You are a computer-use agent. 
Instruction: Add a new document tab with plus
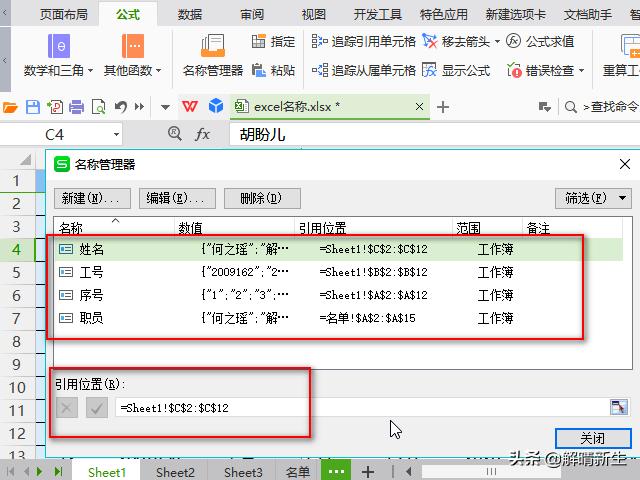(443, 107)
